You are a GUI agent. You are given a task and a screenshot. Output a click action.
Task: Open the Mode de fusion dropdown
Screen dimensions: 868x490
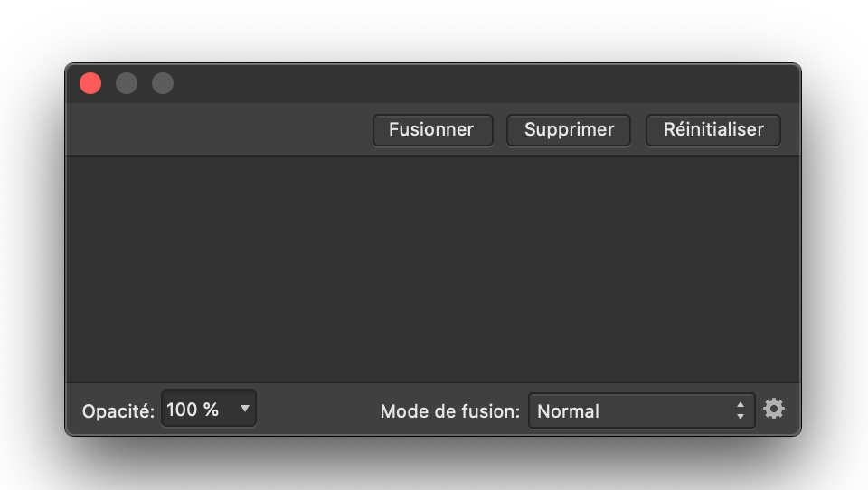pos(642,410)
